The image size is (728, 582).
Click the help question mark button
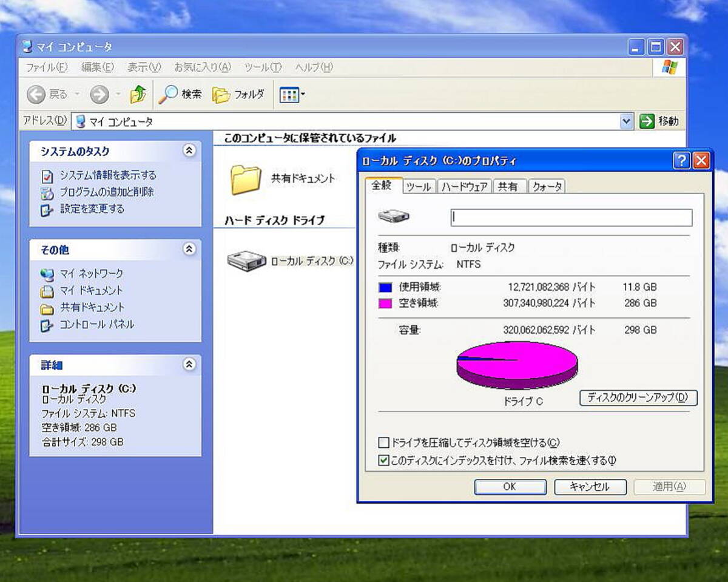pos(682,161)
